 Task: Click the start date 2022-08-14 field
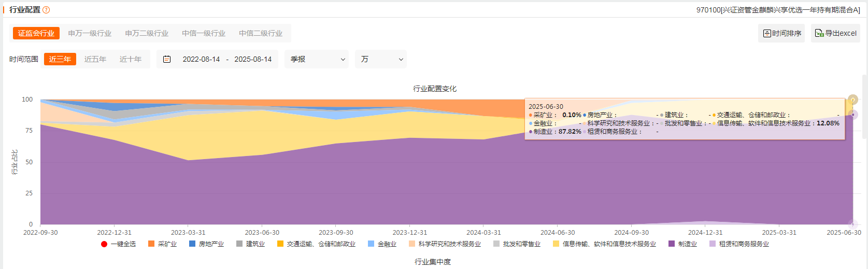[x=201, y=59]
